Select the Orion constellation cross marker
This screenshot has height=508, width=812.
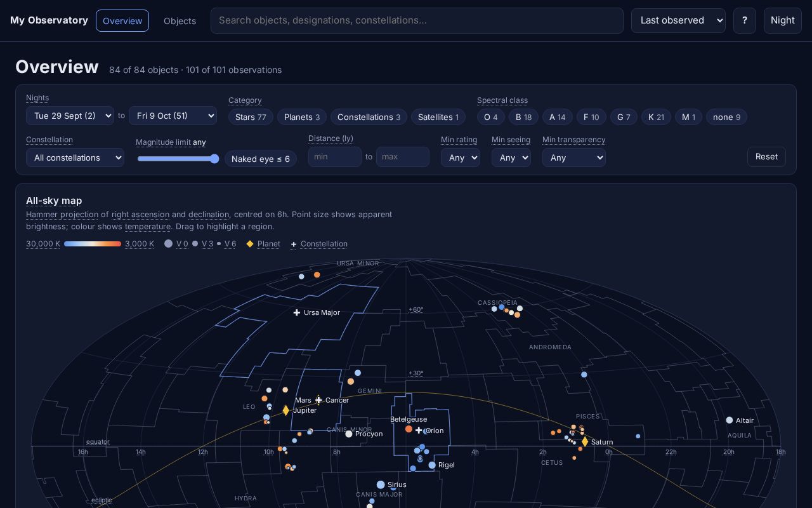tap(419, 431)
